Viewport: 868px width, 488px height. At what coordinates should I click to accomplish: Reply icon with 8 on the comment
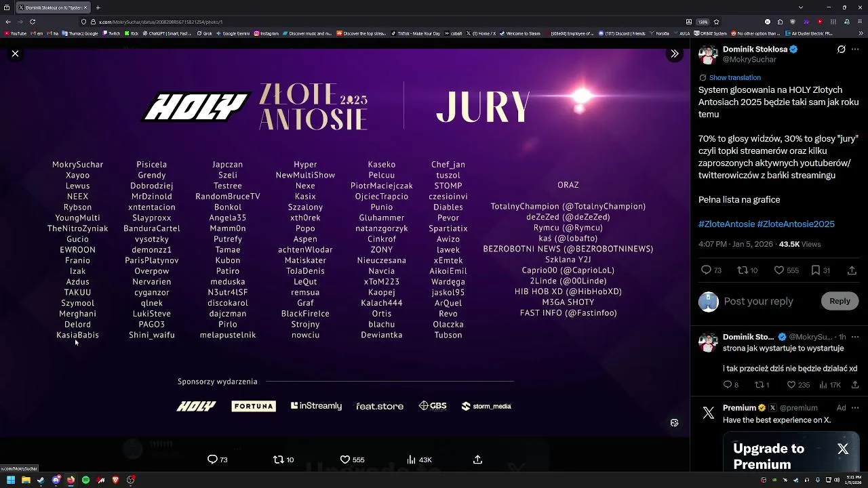[728, 385]
